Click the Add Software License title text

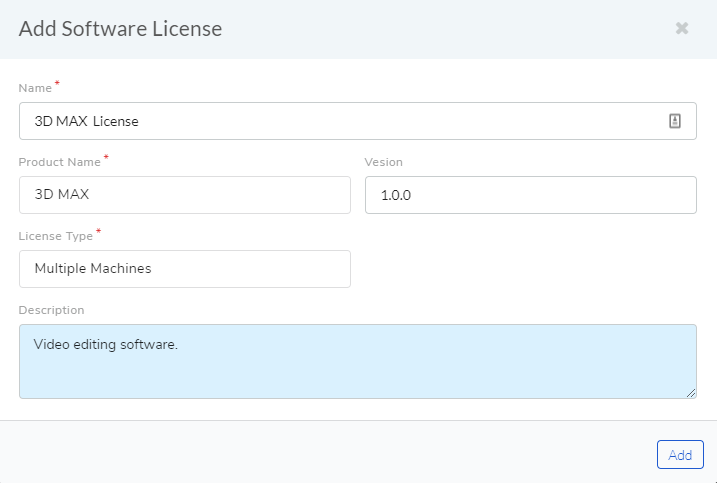point(120,28)
